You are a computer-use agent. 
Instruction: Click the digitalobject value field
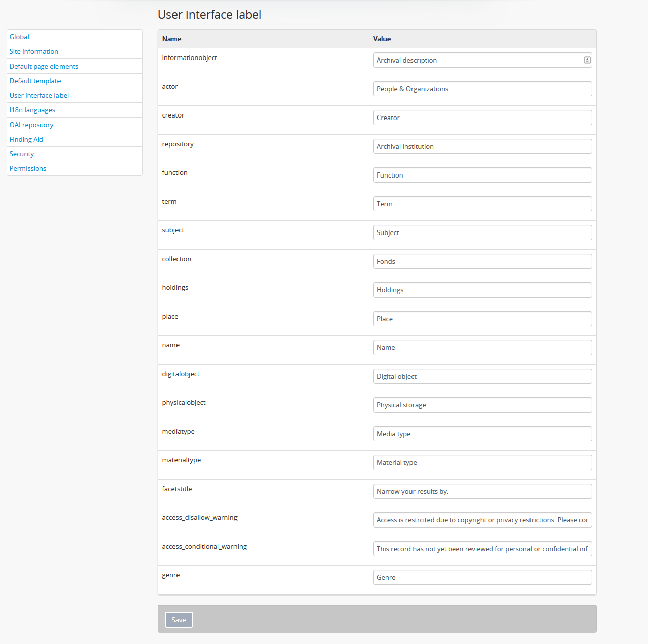(x=482, y=376)
